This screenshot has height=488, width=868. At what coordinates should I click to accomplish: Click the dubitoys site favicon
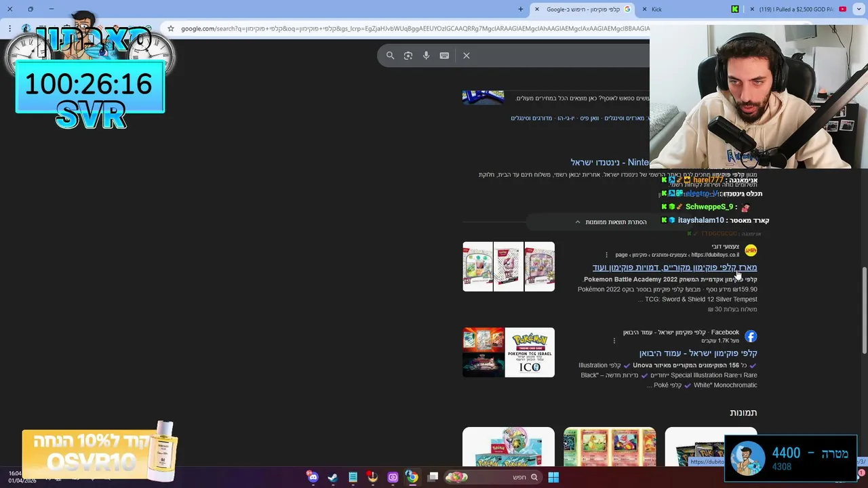point(751,250)
